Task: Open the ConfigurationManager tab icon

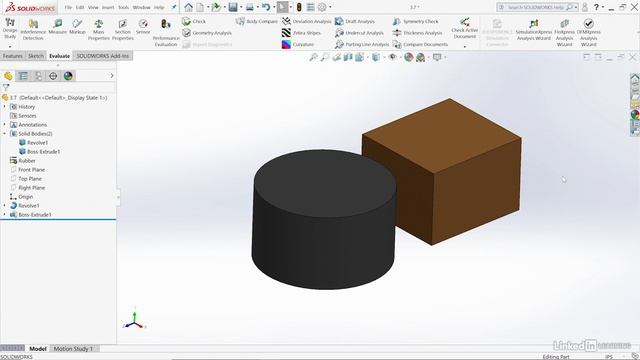Action: click(x=38, y=76)
